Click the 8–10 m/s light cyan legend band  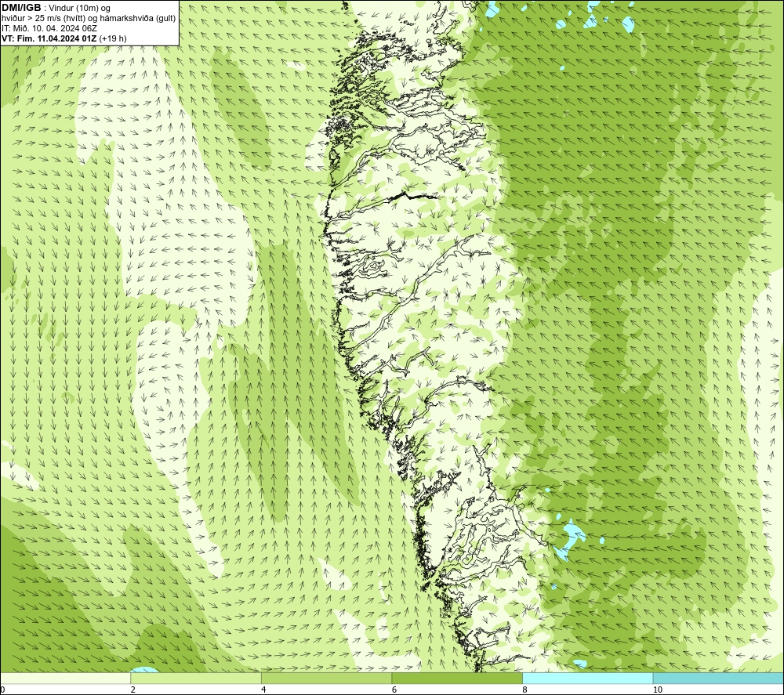click(587, 678)
